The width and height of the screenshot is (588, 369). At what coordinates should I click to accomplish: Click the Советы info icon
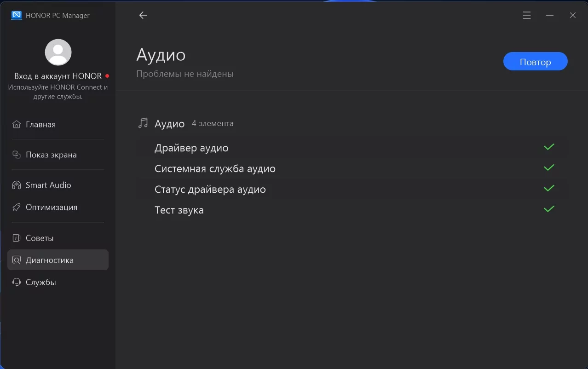17,238
